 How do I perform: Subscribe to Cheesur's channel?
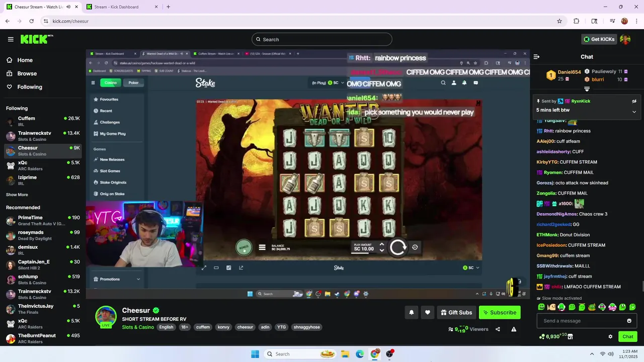(500, 312)
